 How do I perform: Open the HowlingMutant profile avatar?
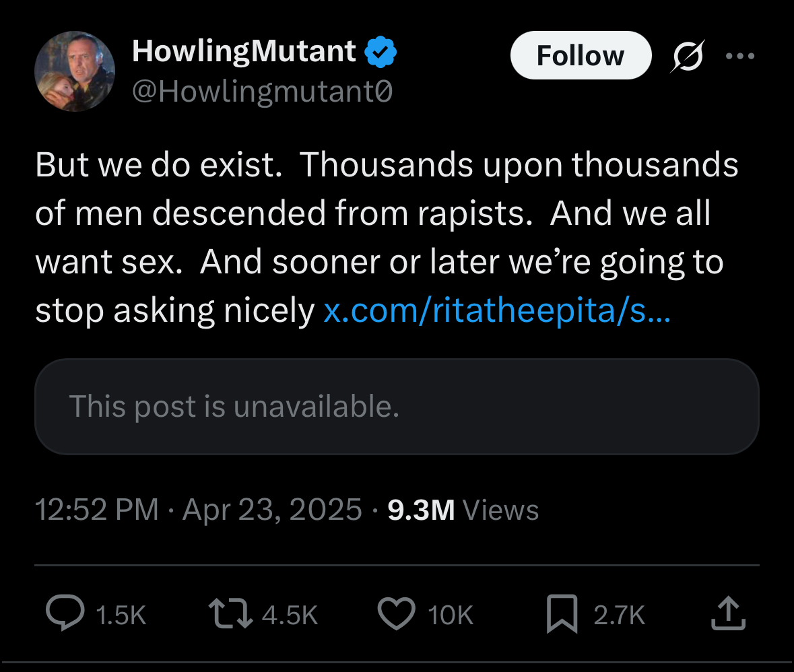(75, 71)
